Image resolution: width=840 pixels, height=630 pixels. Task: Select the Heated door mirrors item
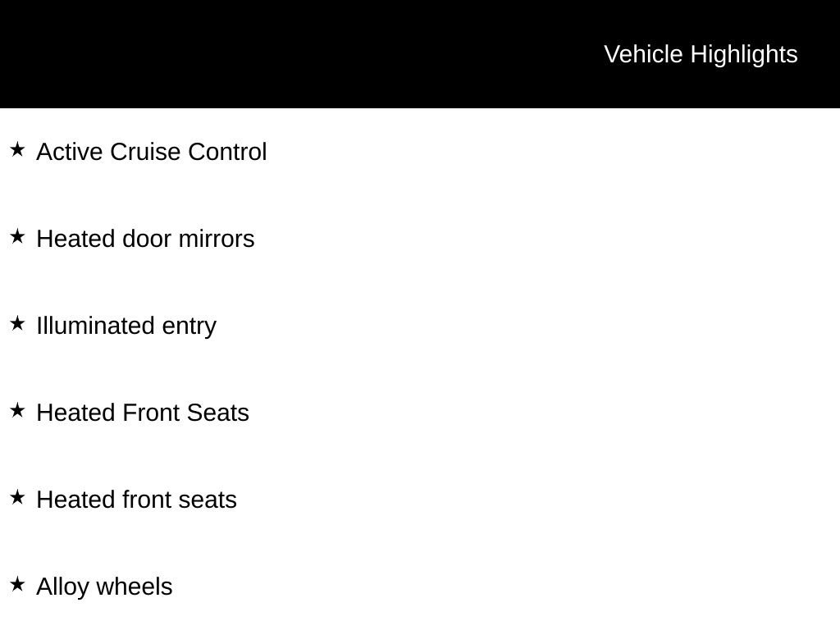coord(145,240)
